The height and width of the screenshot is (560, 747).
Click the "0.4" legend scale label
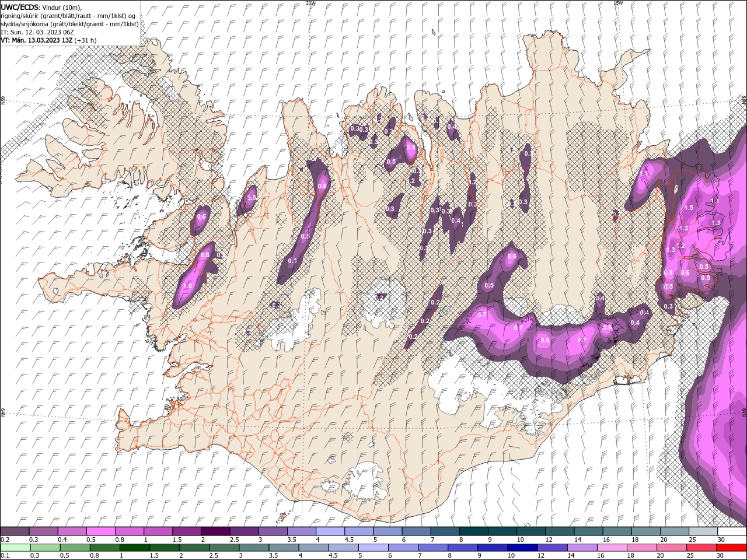pos(62,540)
